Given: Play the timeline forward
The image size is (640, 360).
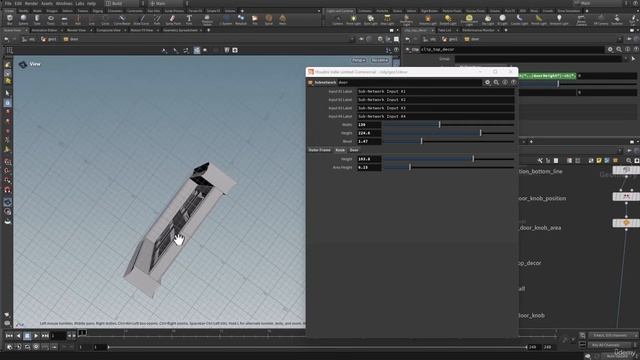Looking at the screenshot, I should tap(36, 336).
